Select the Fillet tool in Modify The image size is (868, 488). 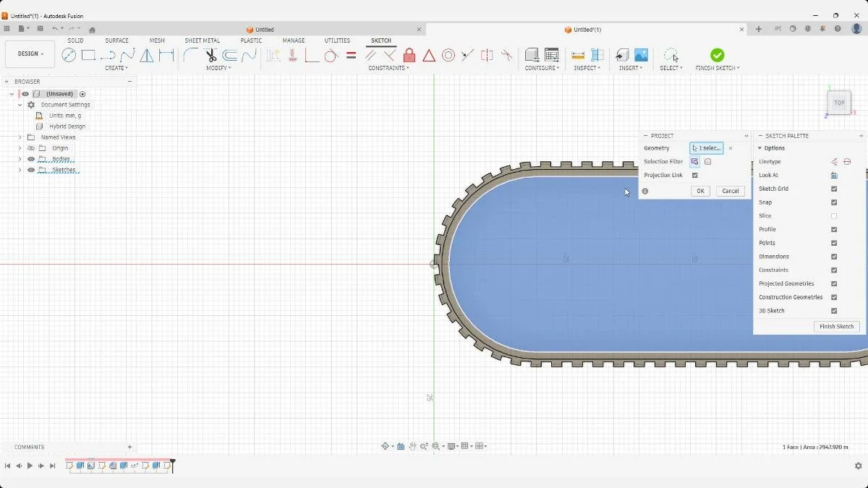click(x=191, y=55)
